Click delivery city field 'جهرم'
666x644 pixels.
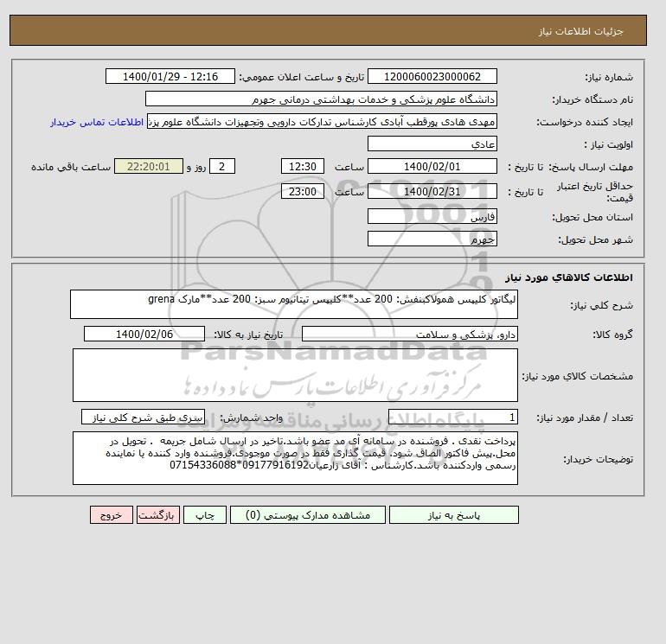[x=432, y=239]
